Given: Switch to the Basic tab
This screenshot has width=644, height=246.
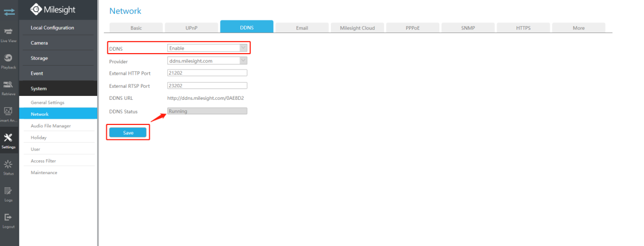Looking at the screenshot, I should 136,28.
